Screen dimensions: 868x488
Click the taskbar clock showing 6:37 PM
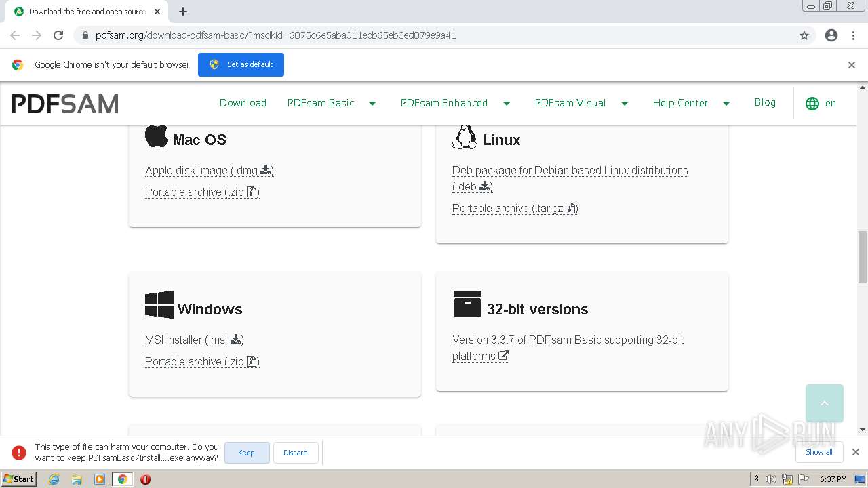(833, 479)
